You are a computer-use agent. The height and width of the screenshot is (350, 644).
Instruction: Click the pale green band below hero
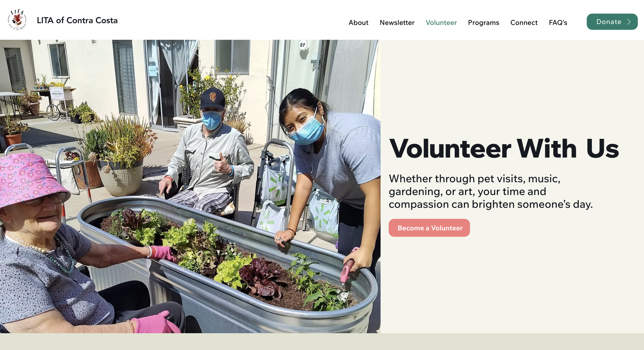322,342
